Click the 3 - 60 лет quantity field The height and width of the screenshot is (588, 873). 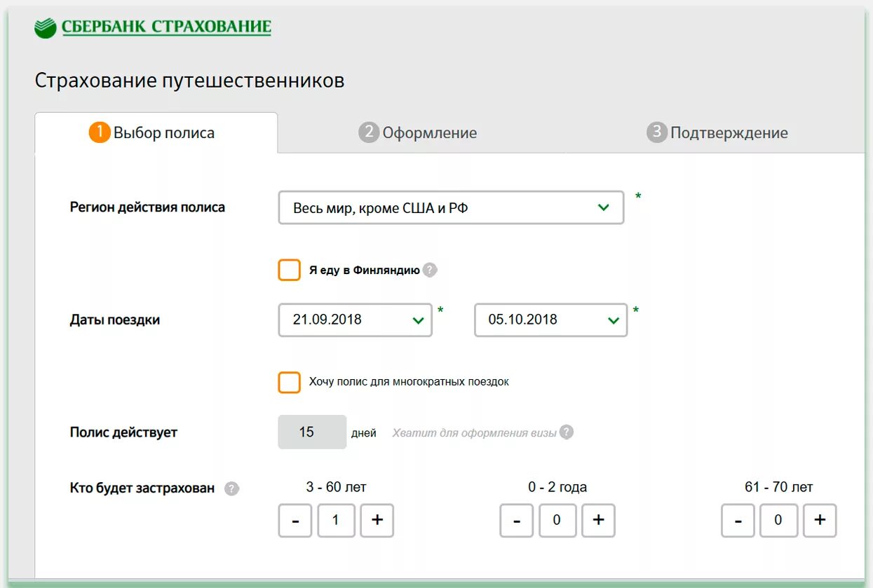pos(336,521)
